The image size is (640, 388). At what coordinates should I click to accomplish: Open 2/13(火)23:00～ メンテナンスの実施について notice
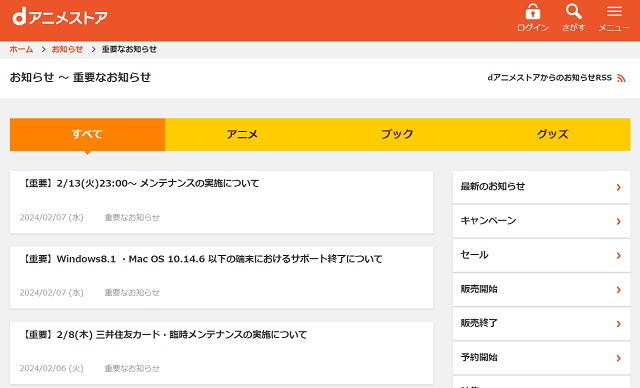(x=221, y=202)
